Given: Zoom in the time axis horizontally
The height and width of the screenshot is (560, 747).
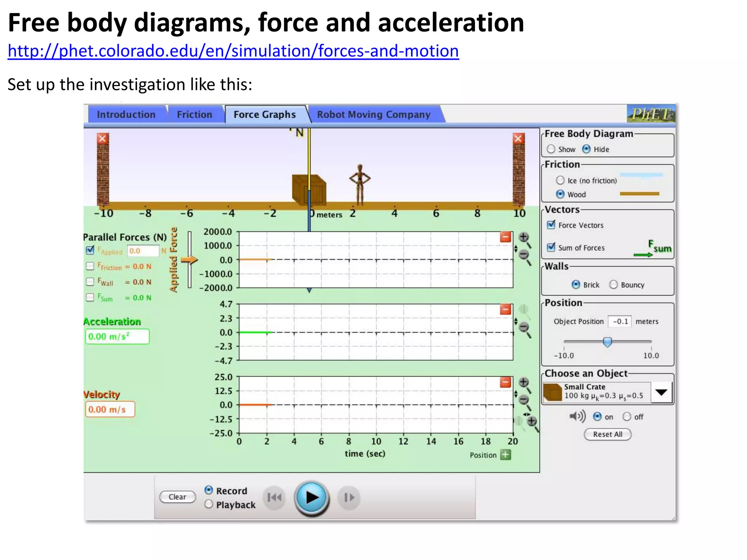Looking at the screenshot, I should click(533, 423).
